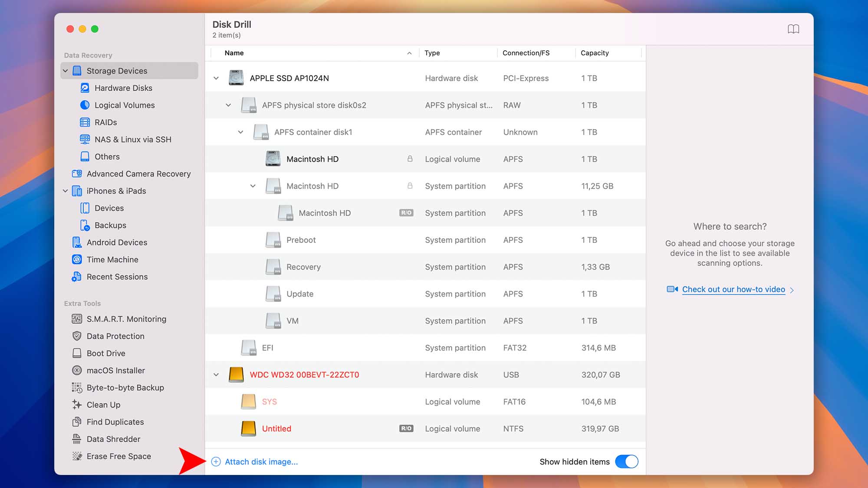Viewport: 868px width, 488px height.
Task: Click the RAW connection cell
Action: (x=512, y=105)
